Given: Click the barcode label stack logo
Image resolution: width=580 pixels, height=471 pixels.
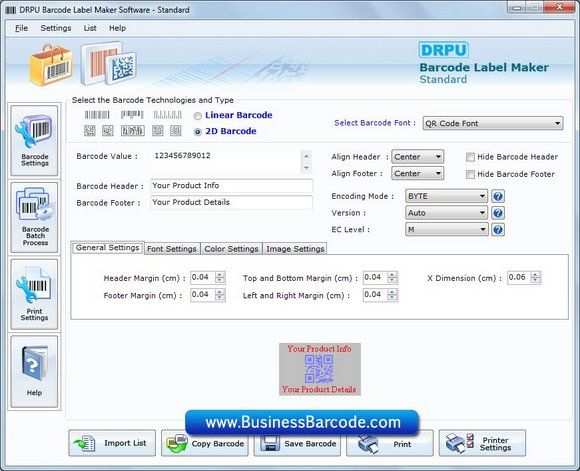Looking at the screenshot, I should 108,64.
